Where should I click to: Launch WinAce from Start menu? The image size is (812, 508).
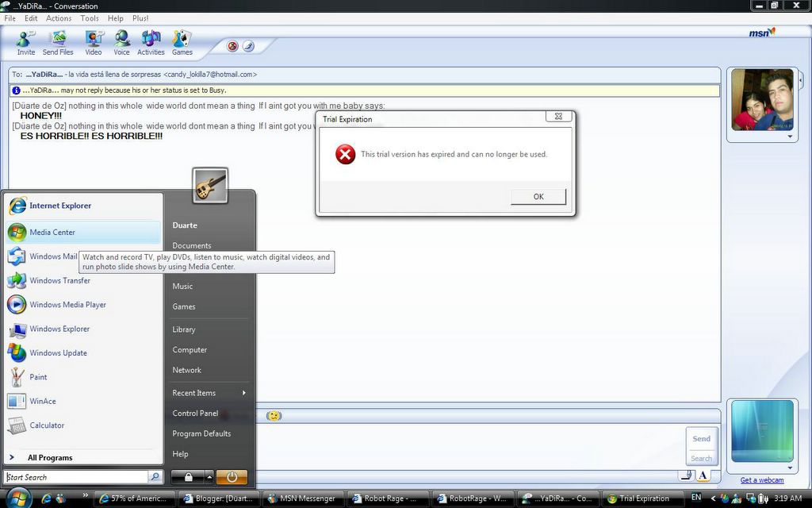tap(83, 401)
